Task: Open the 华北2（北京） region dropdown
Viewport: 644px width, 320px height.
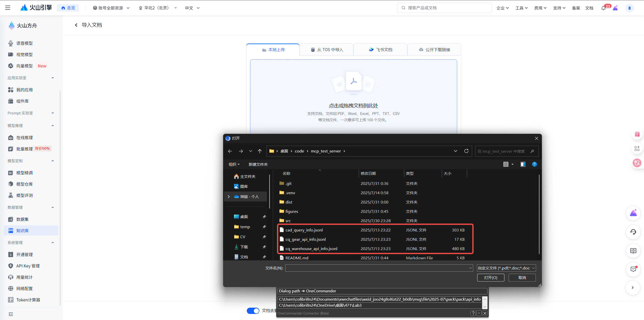Action: pyautogui.click(x=158, y=8)
